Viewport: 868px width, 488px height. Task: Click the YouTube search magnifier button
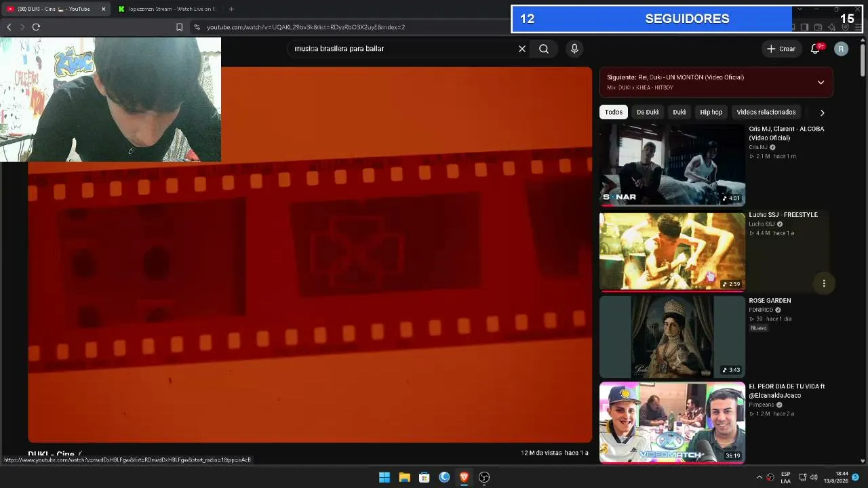[x=544, y=49]
